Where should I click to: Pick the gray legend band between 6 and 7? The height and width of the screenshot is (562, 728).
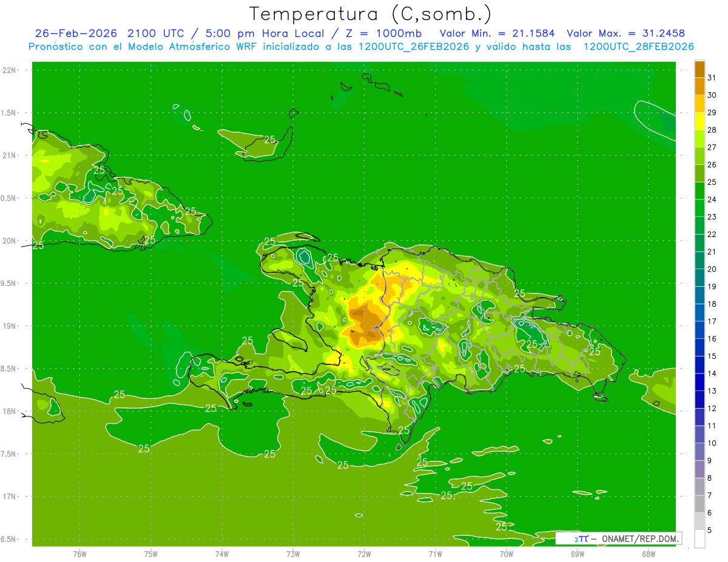pyautogui.click(x=699, y=504)
